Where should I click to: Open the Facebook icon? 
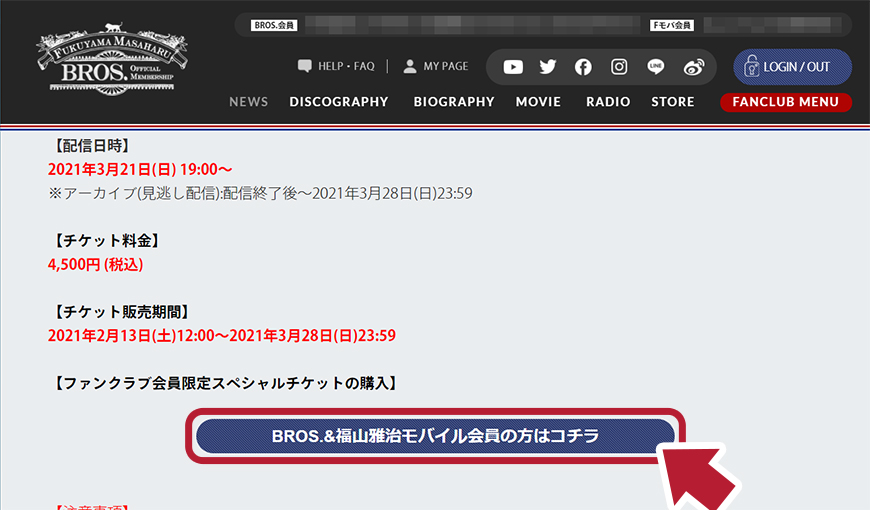point(583,67)
